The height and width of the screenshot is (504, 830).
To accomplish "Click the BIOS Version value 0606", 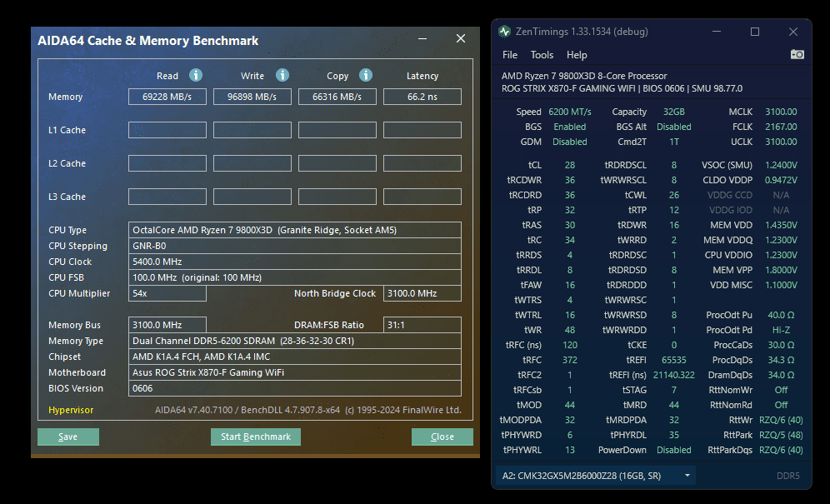I will click(295, 388).
